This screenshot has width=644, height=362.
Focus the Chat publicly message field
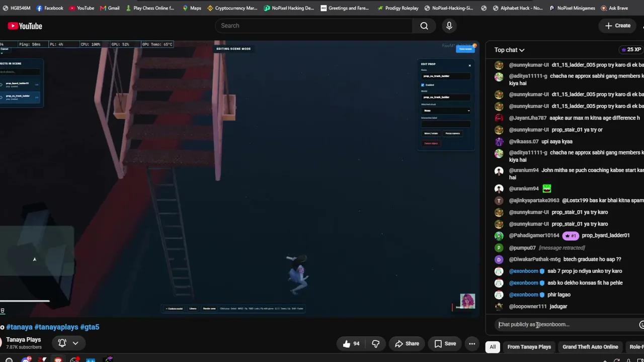click(565, 324)
